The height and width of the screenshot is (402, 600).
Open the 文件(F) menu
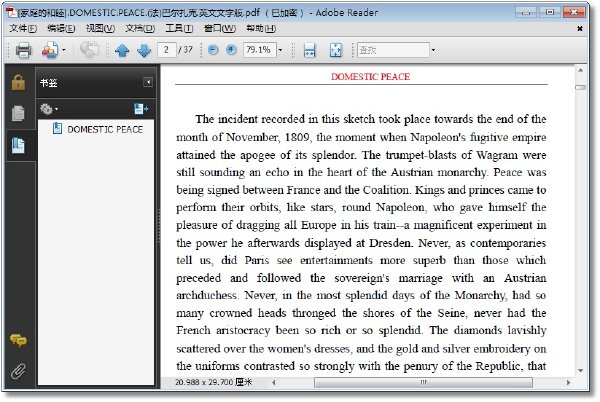coord(23,28)
